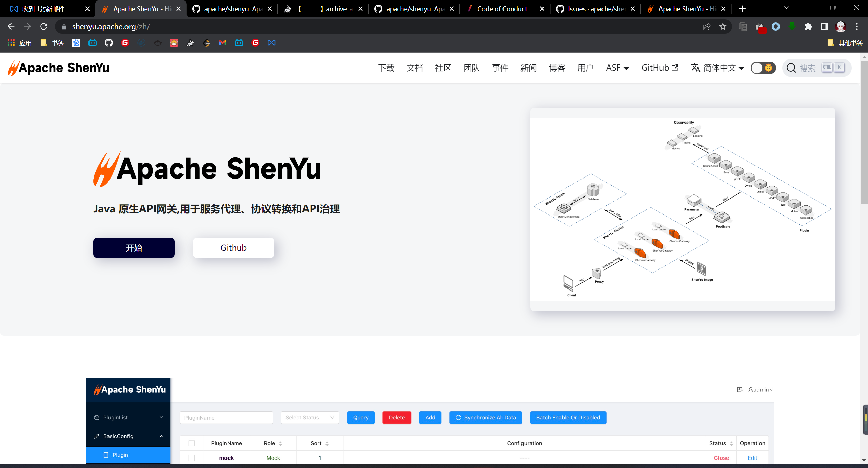Click the language translate icon in navbar
Screen dimensions: 868x468
click(x=695, y=68)
